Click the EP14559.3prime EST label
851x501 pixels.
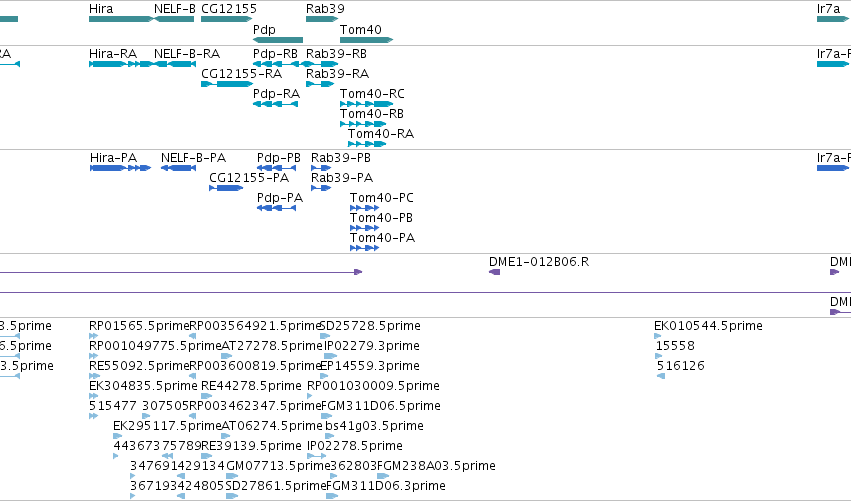[x=371, y=366]
